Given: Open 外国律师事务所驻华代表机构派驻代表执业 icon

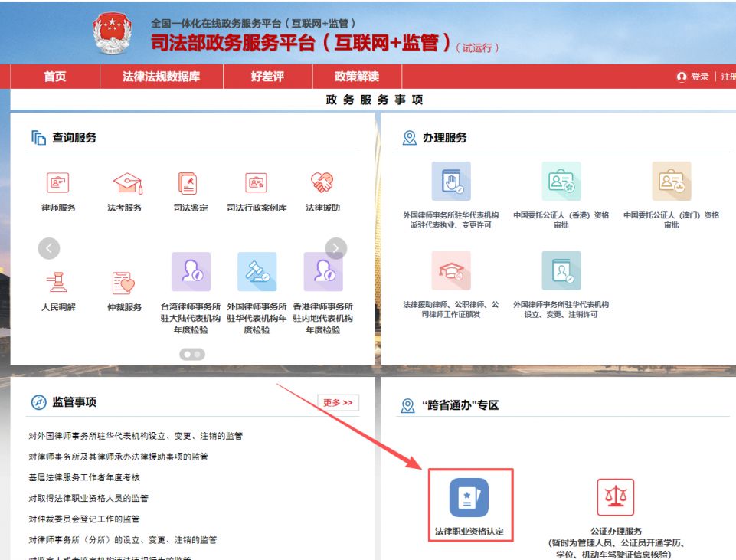Looking at the screenshot, I should 451,182.
